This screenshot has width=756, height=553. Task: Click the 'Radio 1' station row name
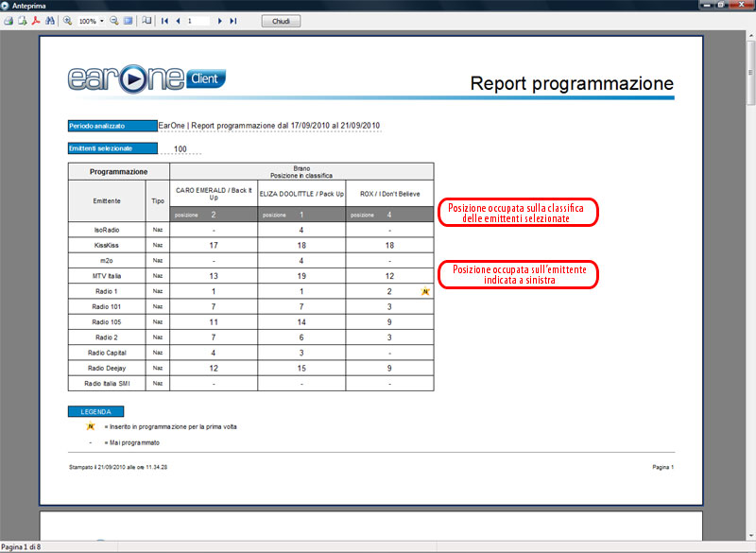[107, 291]
